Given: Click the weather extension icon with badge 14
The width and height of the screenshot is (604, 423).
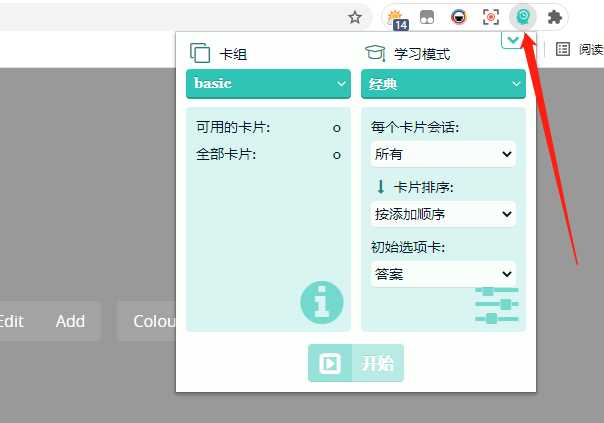Looking at the screenshot, I should (399, 17).
